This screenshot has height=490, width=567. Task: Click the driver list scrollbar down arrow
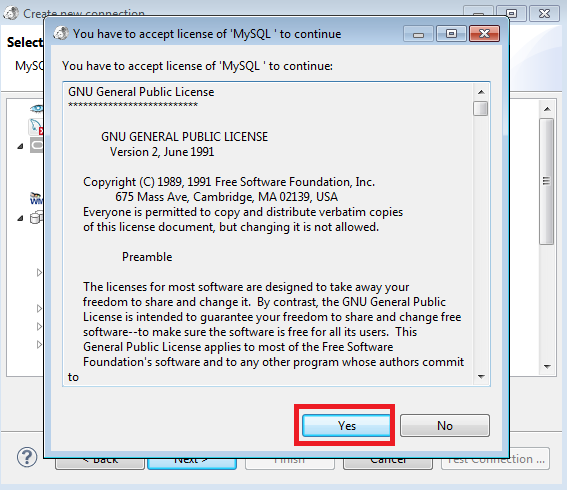[x=547, y=367]
